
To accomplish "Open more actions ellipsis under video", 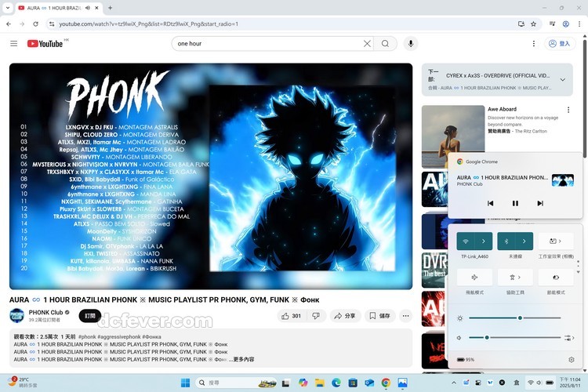I will pos(406,316).
